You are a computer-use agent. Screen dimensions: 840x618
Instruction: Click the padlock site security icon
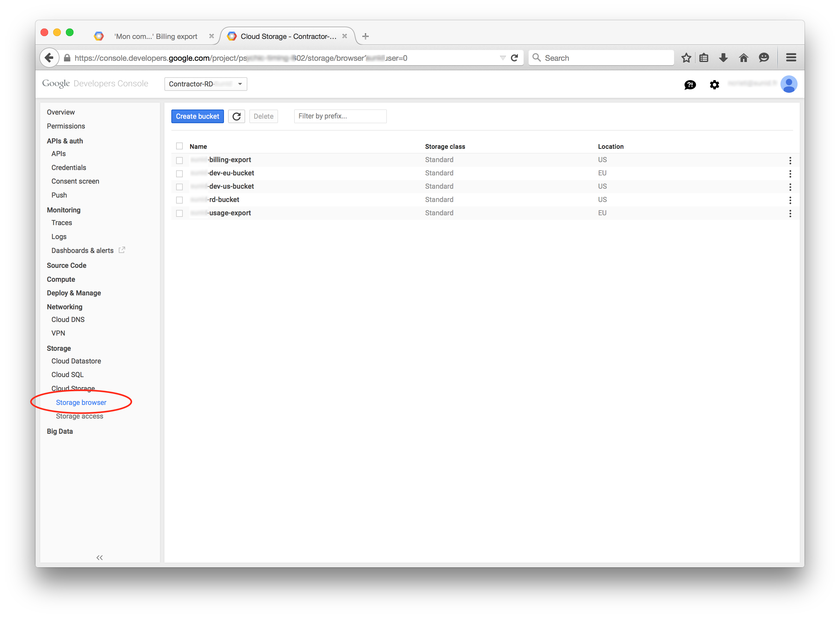tap(67, 58)
